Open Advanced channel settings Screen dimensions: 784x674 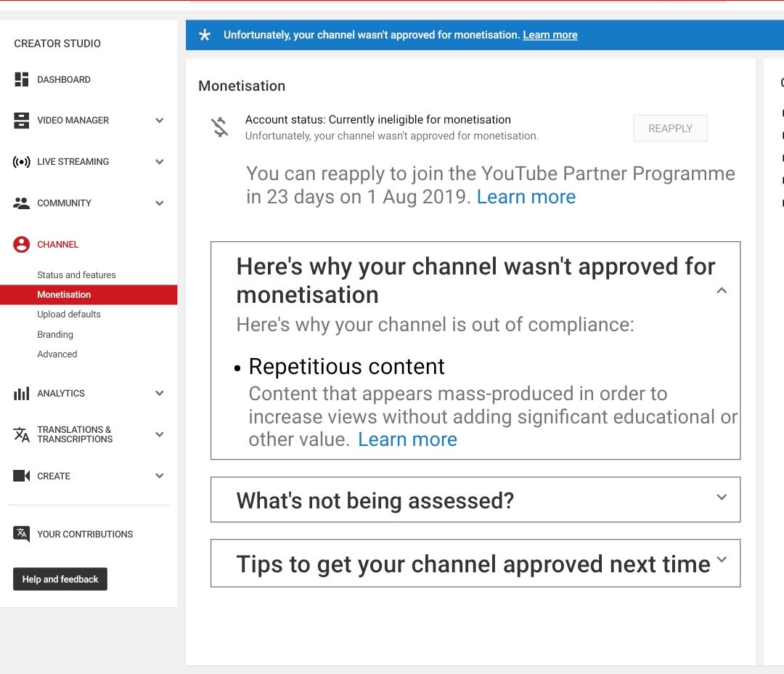tap(57, 354)
